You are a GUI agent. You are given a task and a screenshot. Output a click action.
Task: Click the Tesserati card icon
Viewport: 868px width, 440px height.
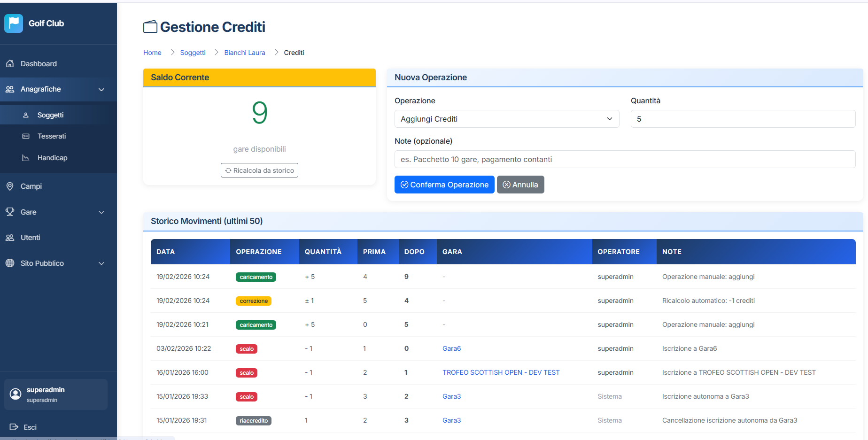[26, 136]
